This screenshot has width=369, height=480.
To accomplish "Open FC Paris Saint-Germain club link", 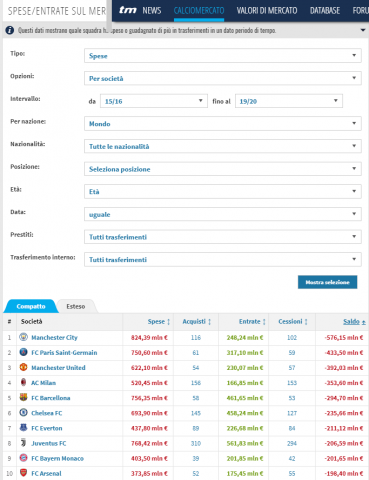I will click(x=64, y=352).
